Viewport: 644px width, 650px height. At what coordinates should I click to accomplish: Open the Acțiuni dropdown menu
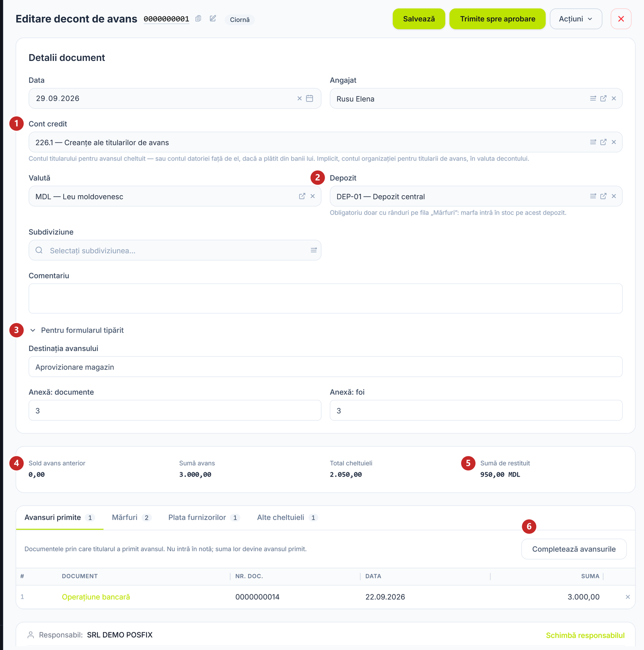click(576, 19)
